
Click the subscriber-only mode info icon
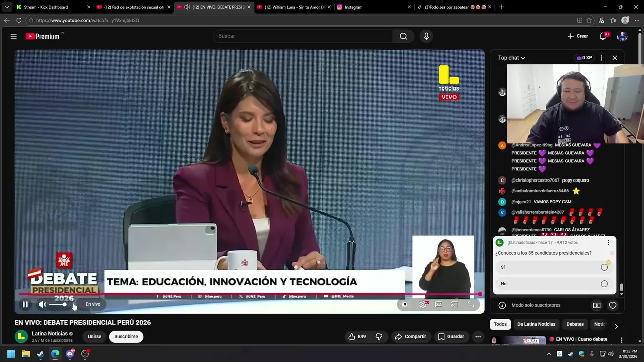502,305
